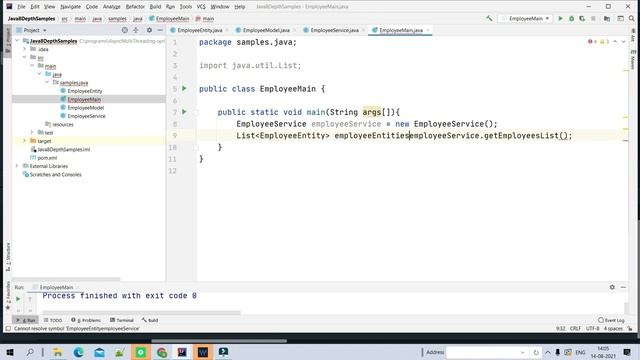Click the Search Everywhere magnifier icon

[631, 18]
